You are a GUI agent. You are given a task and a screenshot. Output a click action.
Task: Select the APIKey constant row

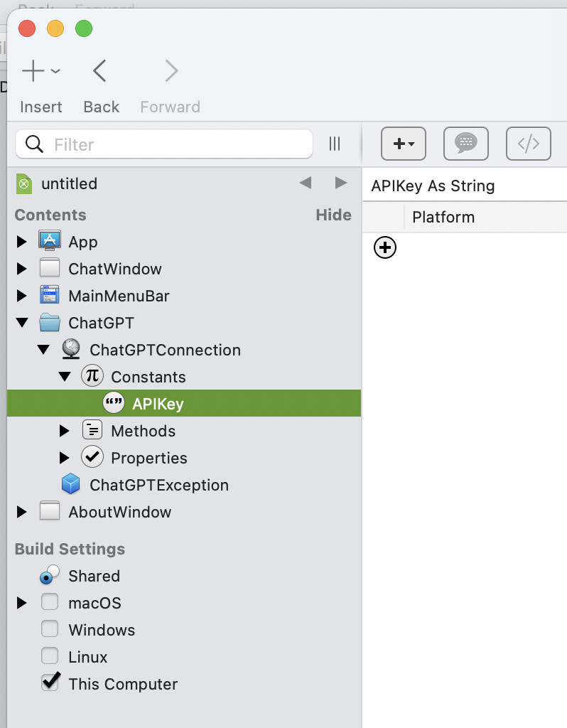184,403
